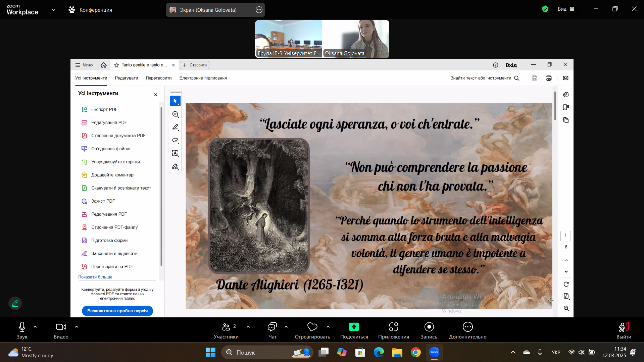Image resolution: width=644 pixels, height=362 pixels.
Task: Rotate page using the rotate icon
Action: click(x=566, y=284)
